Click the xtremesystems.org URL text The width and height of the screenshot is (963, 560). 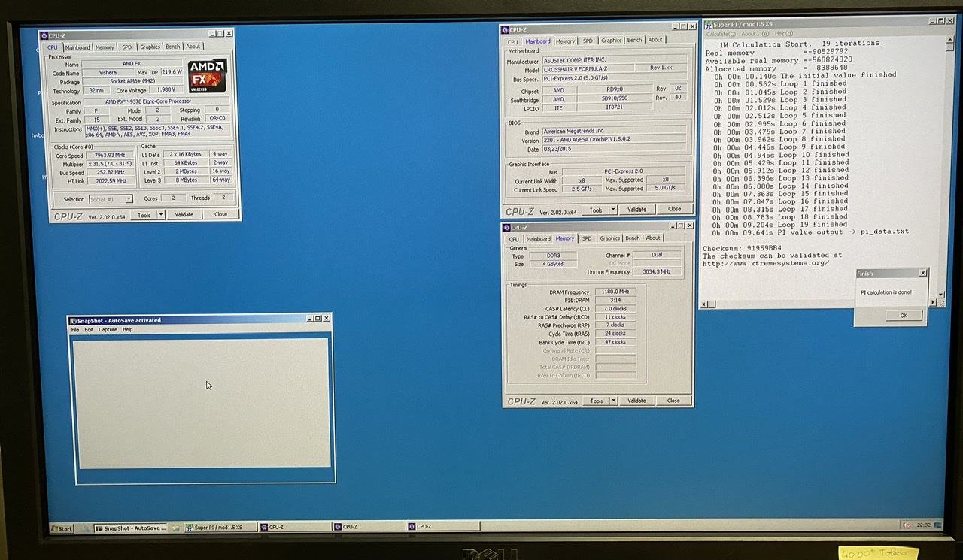(x=766, y=263)
